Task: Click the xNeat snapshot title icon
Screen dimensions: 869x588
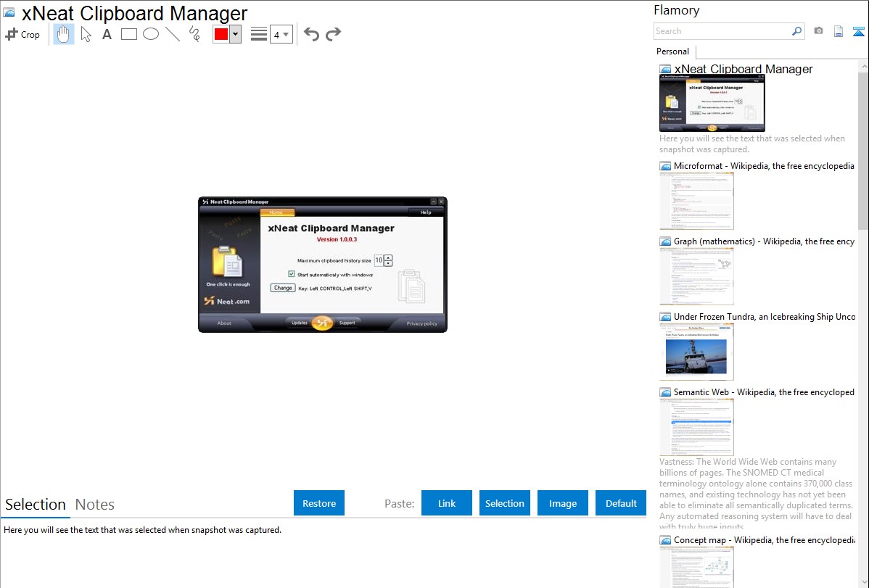Action: 665,70
